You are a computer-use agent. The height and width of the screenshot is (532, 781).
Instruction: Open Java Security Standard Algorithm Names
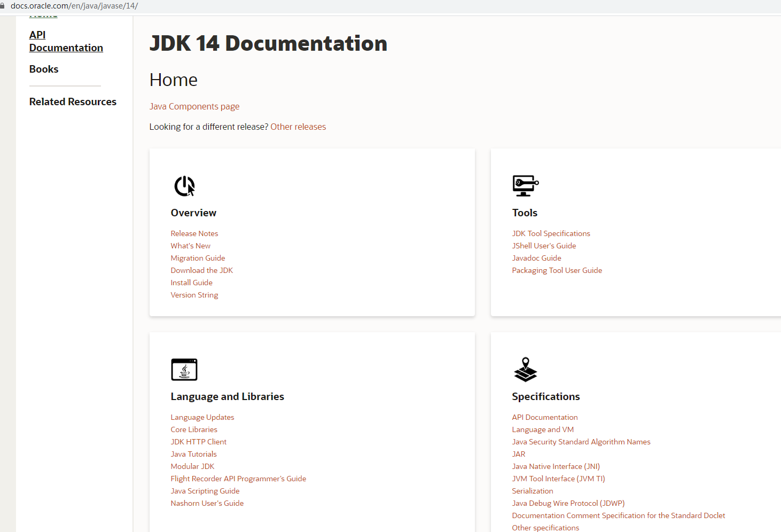581,442
